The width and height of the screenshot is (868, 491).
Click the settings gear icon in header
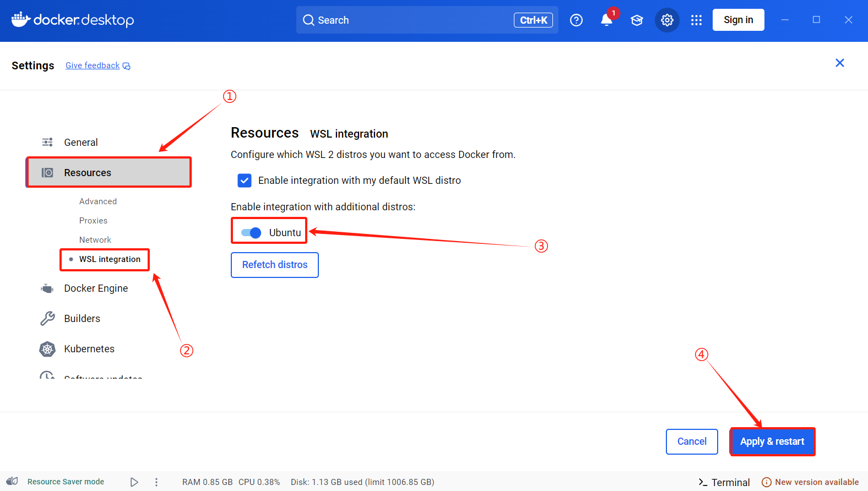(667, 20)
